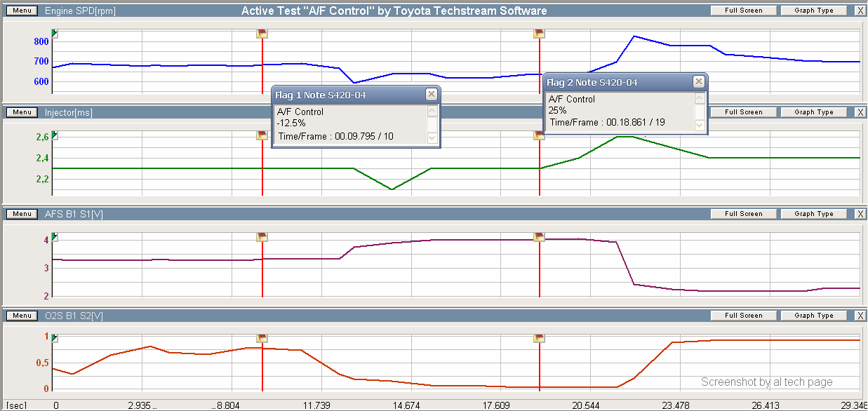Click Flag 1 icon on O2S B1 S2 graph
Image resolution: width=868 pixels, height=411 pixels.
pos(262,339)
